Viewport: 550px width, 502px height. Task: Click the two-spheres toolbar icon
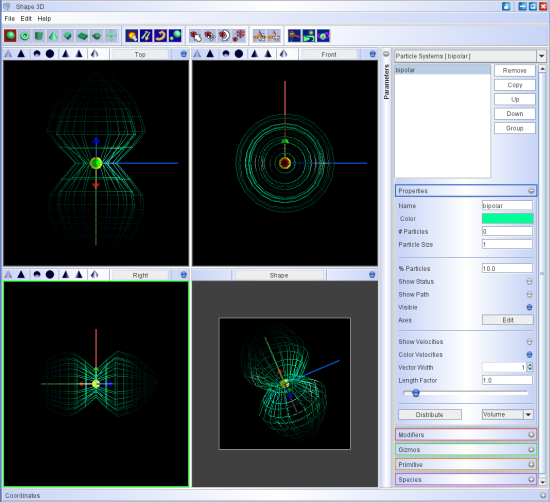[x=175, y=36]
